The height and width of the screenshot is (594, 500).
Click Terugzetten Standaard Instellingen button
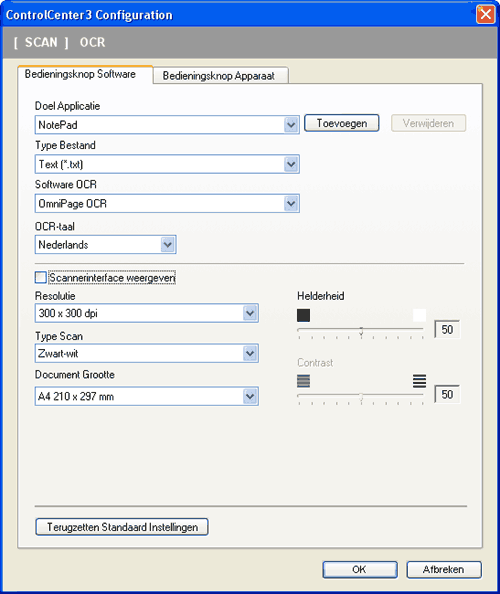[x=122, y=527]
